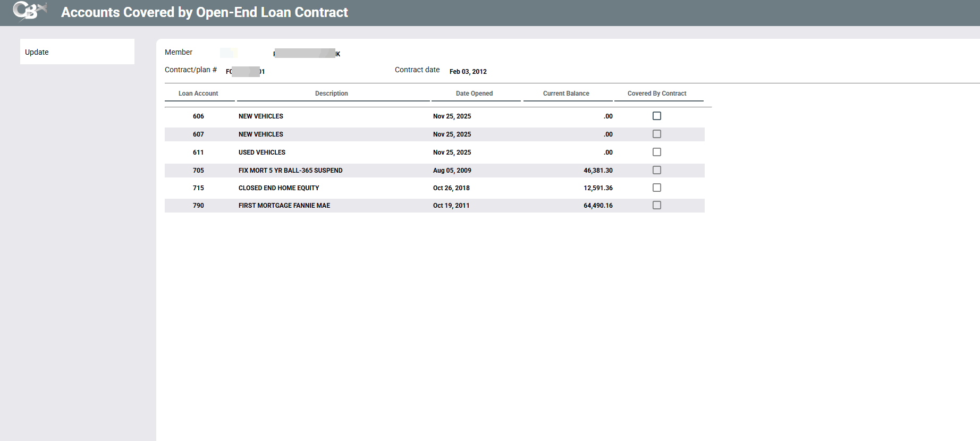Toggle covered checkbox for loan 705
This screenshot has width=980, height=441.
(x=657, y=170)
